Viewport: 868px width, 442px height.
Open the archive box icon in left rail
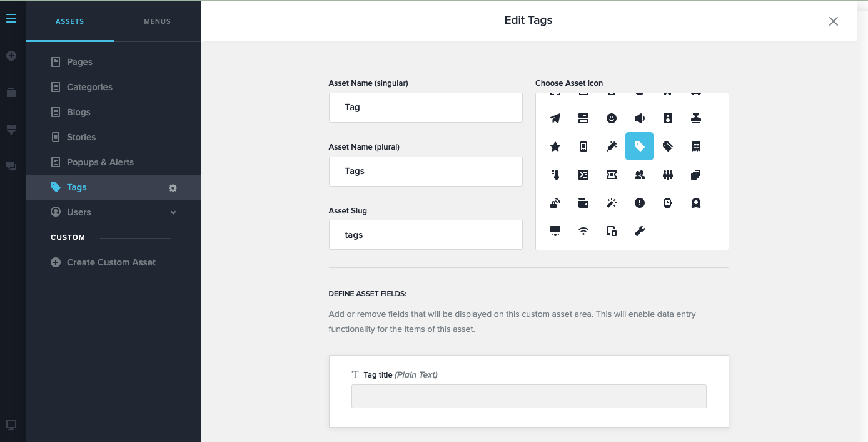11,93
